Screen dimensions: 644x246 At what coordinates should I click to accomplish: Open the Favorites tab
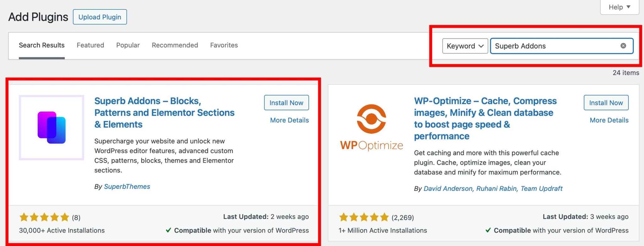click(x=224, y=45)
